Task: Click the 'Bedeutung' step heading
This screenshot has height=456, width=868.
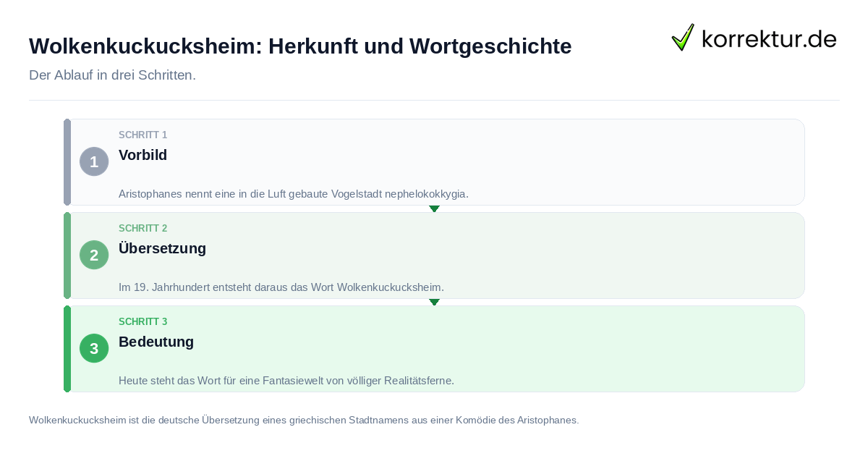Action: coord(156,342)
